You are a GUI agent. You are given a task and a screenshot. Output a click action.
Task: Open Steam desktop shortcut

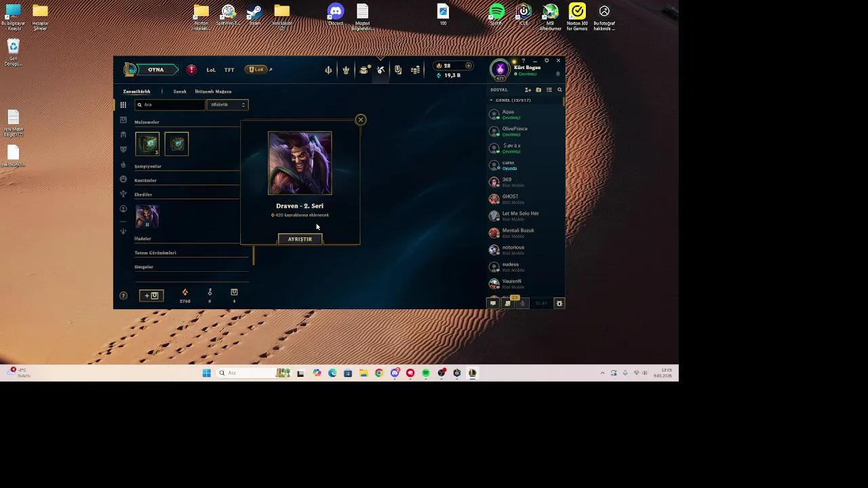pyautogui.click(x=254, y=16)
